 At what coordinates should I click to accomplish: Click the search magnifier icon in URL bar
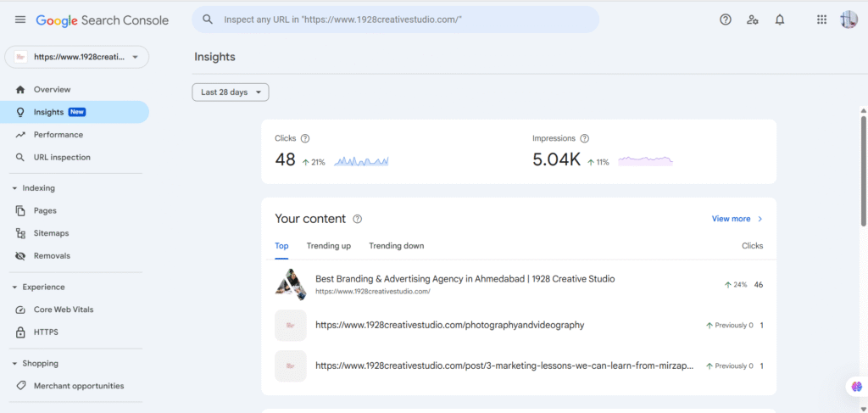(x=208, y=20)
